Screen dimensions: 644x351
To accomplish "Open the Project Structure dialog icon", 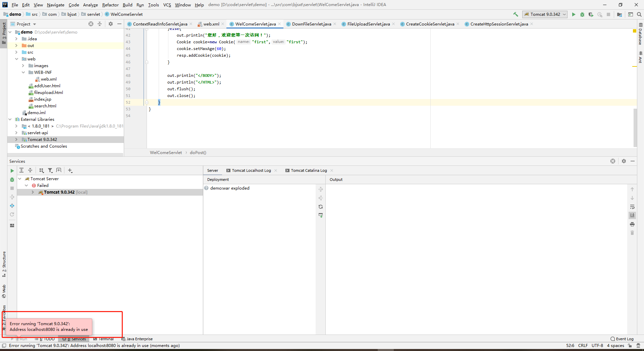I will pos(620,14).
